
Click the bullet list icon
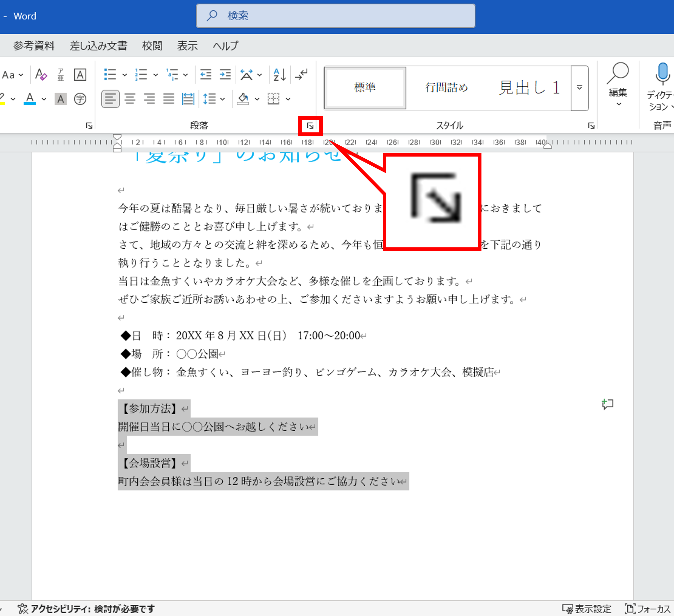[110, 74]
